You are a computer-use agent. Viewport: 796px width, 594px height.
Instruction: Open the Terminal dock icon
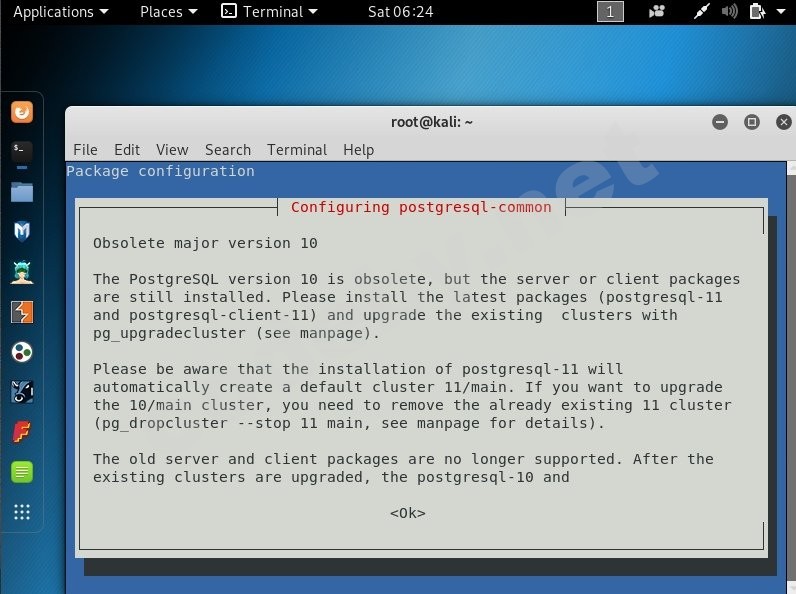pos(22,152)
